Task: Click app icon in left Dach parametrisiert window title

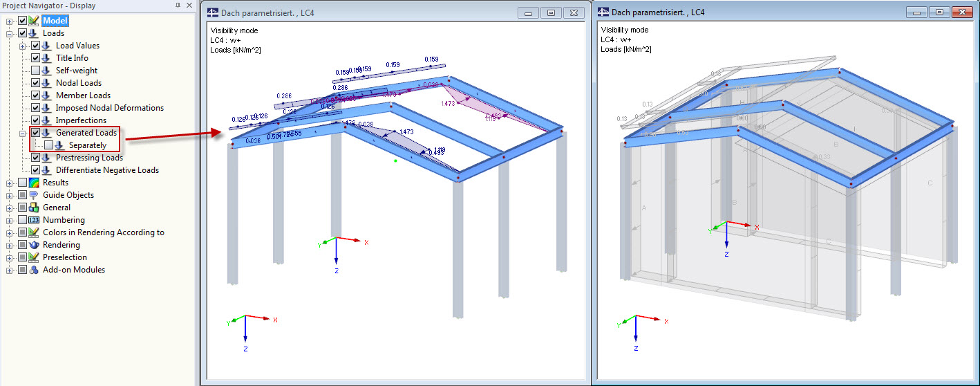Action: point(214,12)
